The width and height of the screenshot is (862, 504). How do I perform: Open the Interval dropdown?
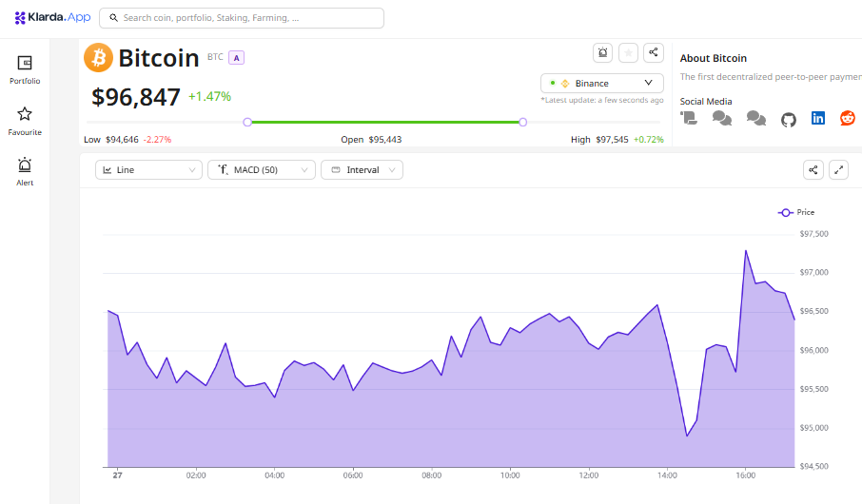[362, 170]
